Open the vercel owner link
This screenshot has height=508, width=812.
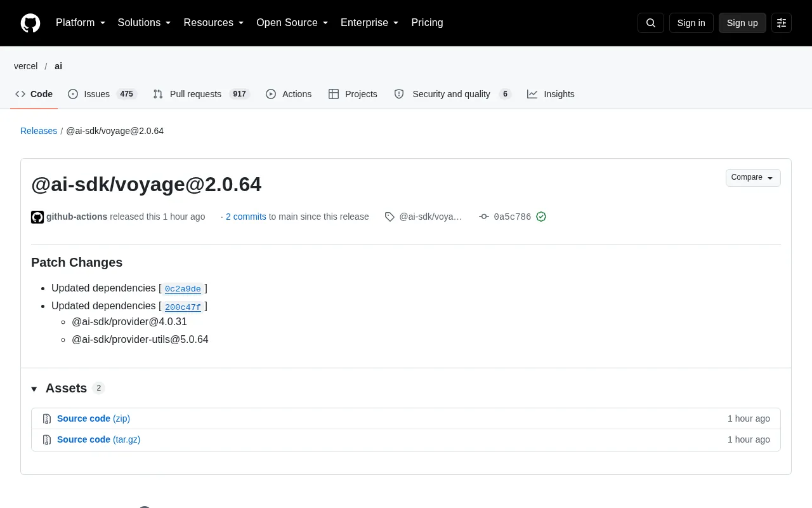click(26, 66)
